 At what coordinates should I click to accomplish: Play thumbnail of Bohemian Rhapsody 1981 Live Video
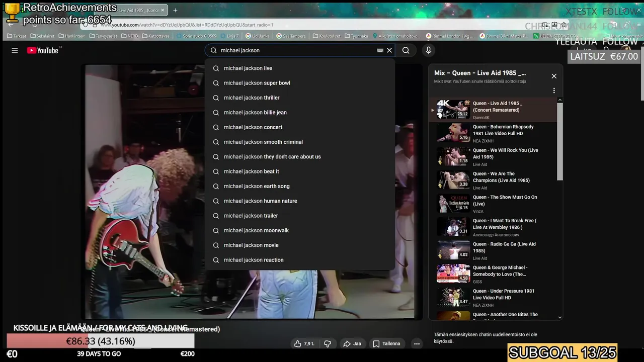point(453,133)
